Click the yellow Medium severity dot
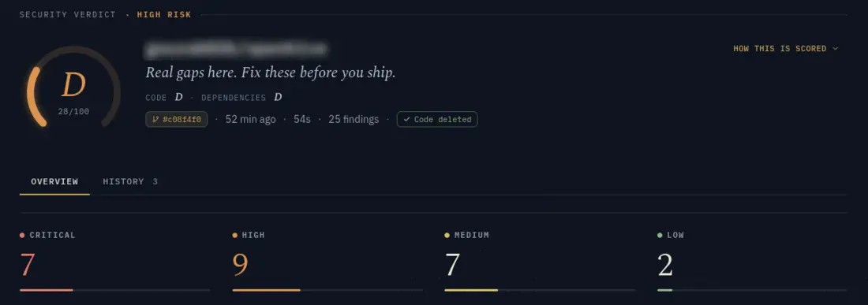 [447, 236]
